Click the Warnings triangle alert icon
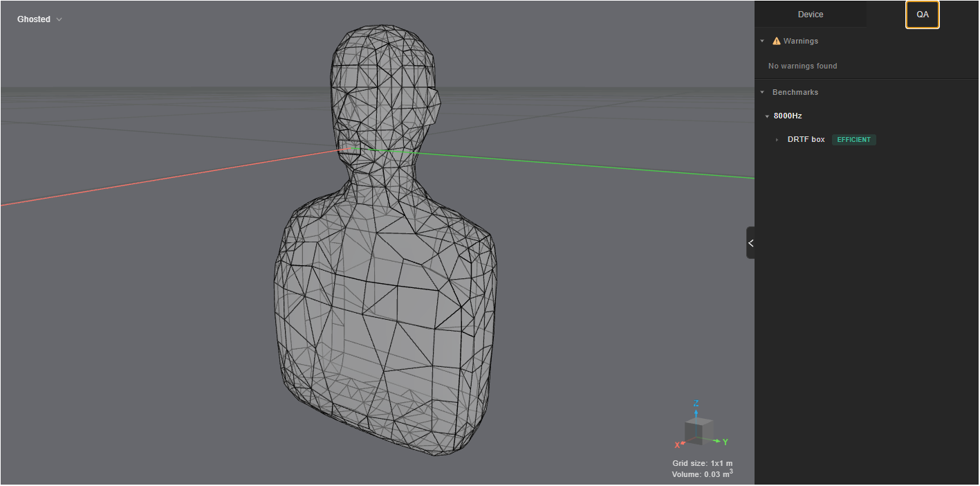This screenshot has height=486, width=980. (776, 41)
